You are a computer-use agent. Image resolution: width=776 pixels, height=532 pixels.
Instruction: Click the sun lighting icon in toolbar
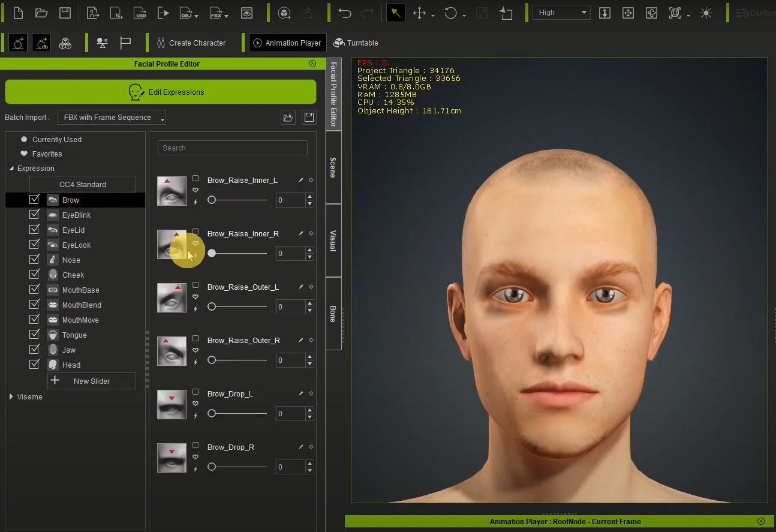click(x=706, y=13)
